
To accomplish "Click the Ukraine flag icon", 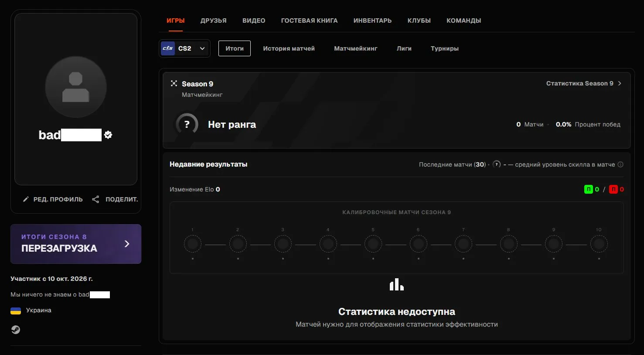I will tap(16, 311).
